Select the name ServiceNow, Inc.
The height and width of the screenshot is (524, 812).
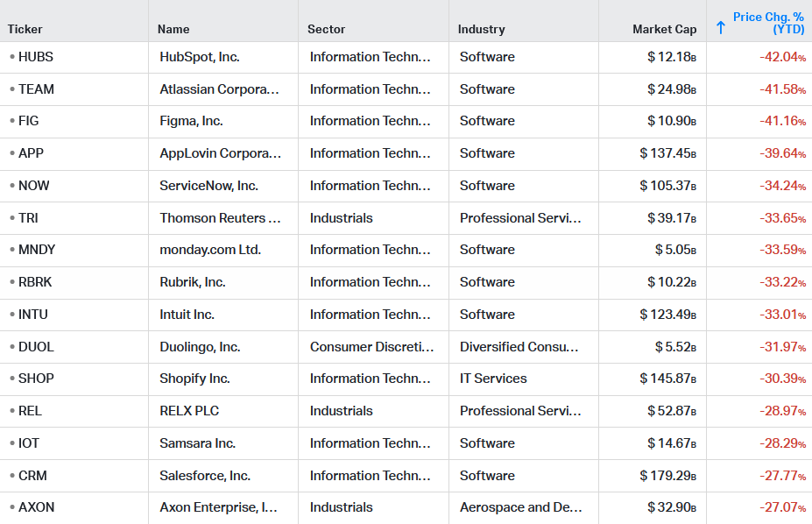pos(208,186)
